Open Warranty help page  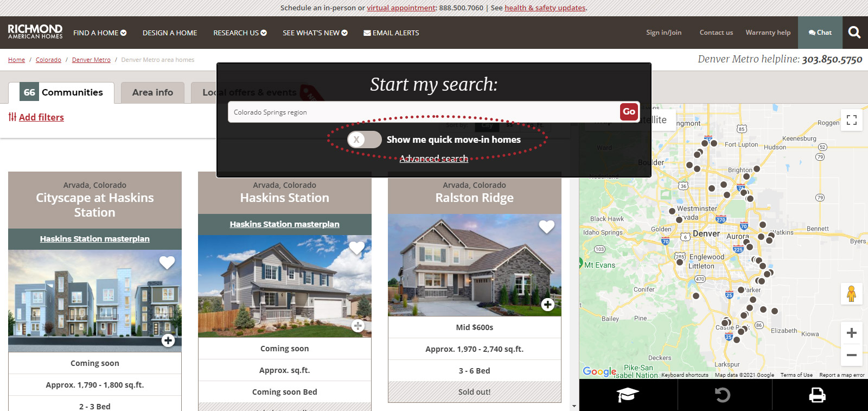768,33
